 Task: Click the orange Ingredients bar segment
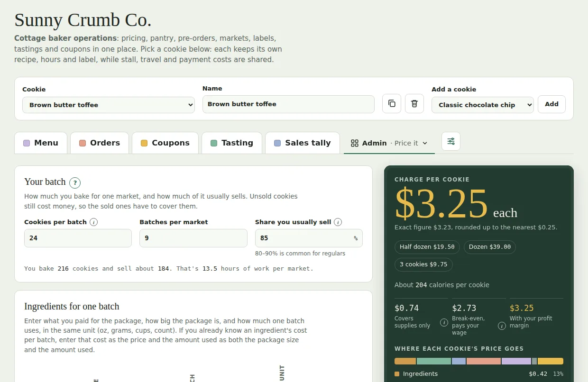[405, 361]
